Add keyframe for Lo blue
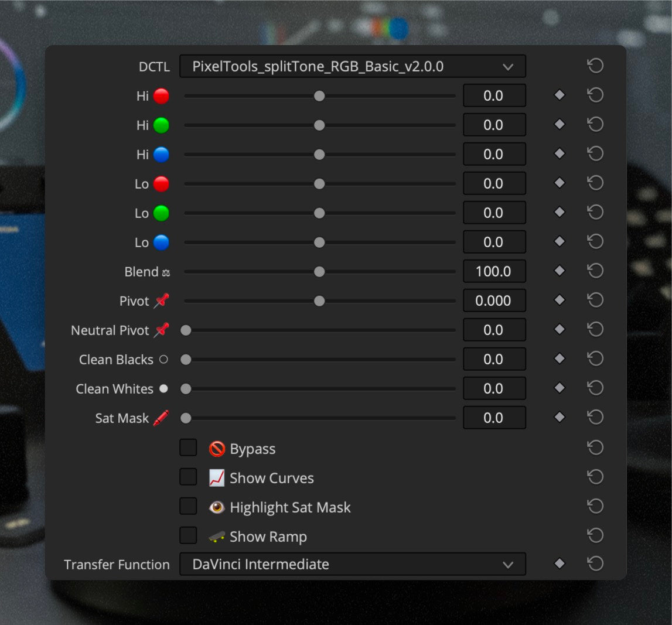Screen dimensions: 672x625 click(x=560, y=241)
